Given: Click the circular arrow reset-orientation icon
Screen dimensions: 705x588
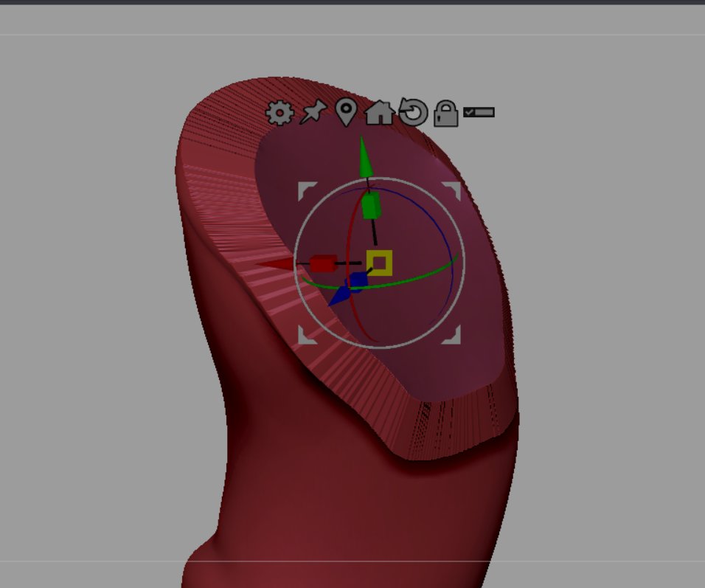Looking at the screenshot, I should click(413, 111).
